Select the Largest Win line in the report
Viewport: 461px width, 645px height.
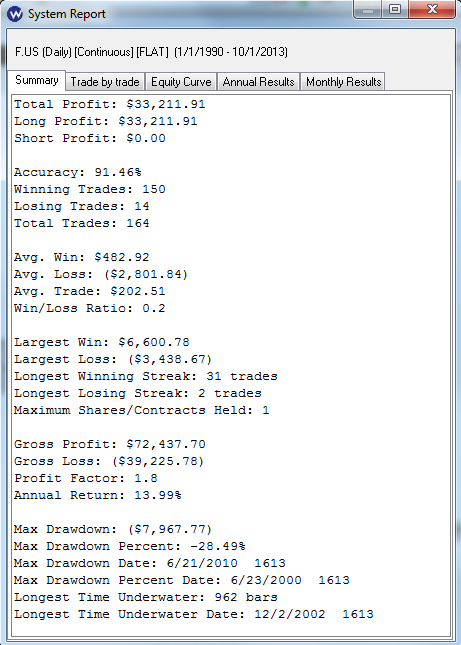(x=102, y=342)
